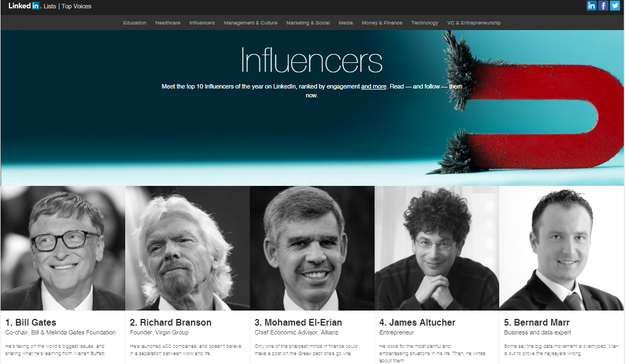Open the Healthcare category
Screen dimensions: 625x364
(x=168, y=23)
